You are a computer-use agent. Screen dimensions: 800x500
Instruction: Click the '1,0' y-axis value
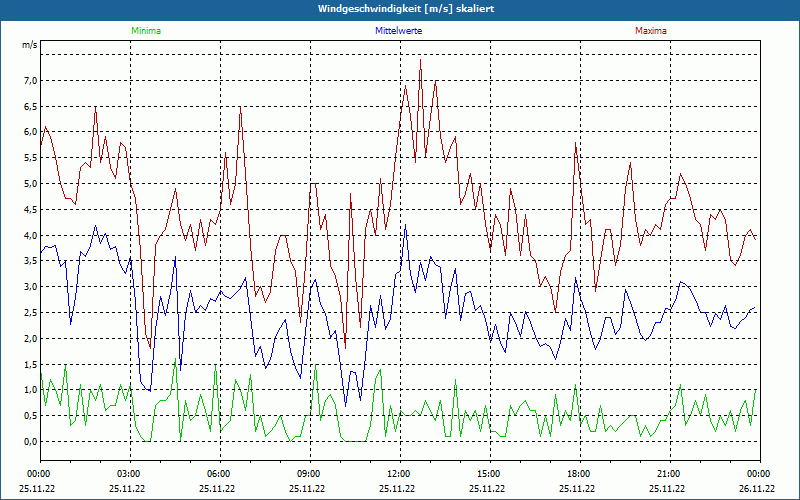pyautogui.click(x=31, y=390)
